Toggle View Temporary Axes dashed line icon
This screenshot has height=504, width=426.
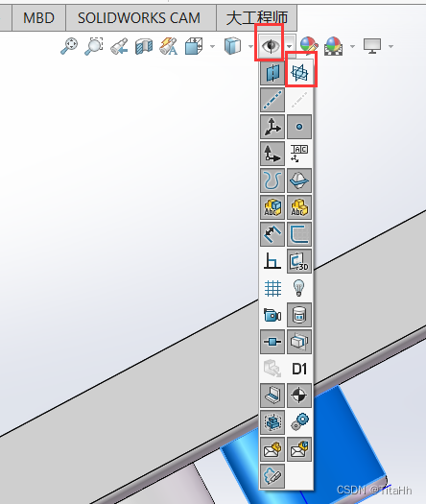299,100
